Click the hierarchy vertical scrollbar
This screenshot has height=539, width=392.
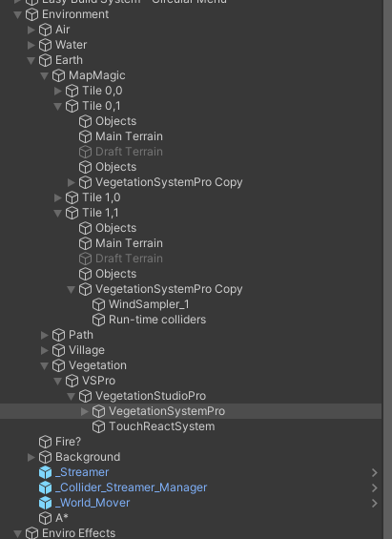point(387,269)
